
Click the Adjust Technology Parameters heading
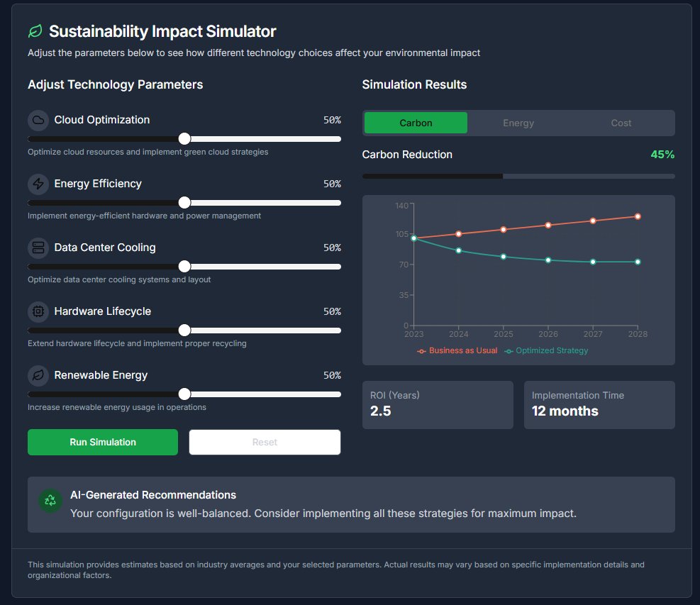click(x=115, y=85)
